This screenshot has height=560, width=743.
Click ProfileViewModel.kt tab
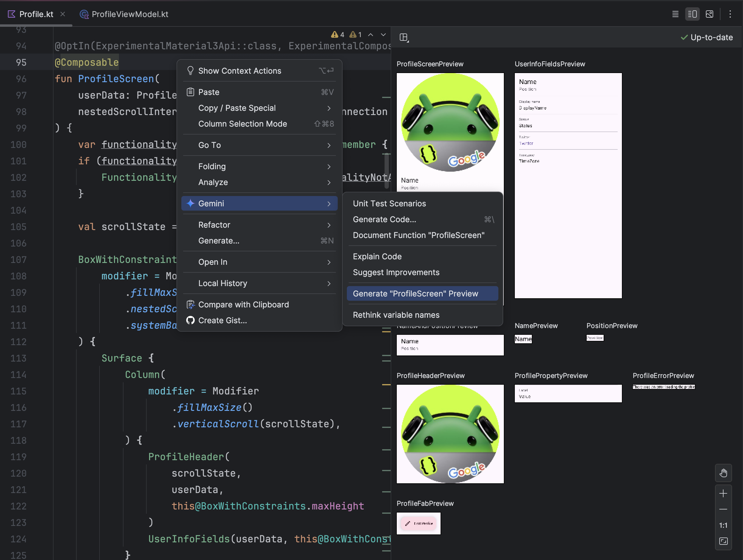(x=124, y=13)
